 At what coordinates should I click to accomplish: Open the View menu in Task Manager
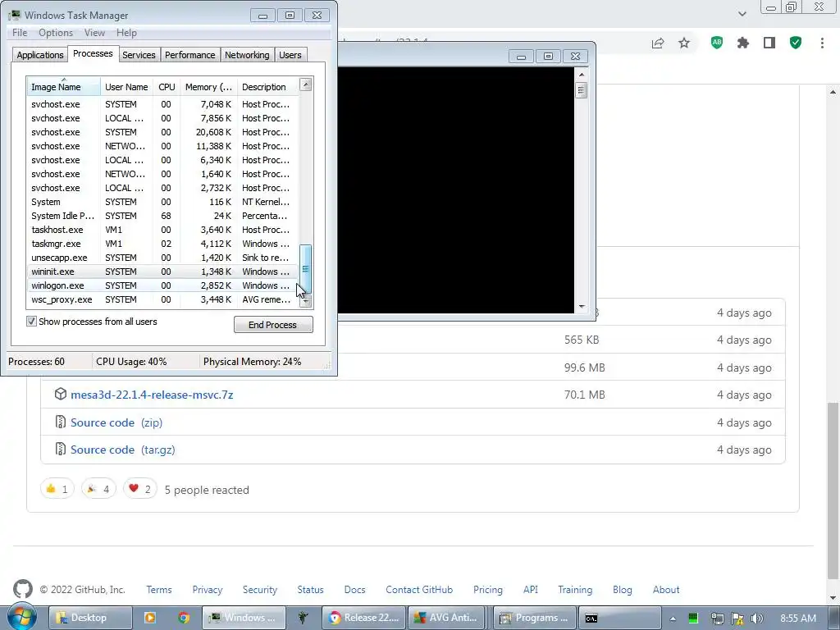coord(94,33)
